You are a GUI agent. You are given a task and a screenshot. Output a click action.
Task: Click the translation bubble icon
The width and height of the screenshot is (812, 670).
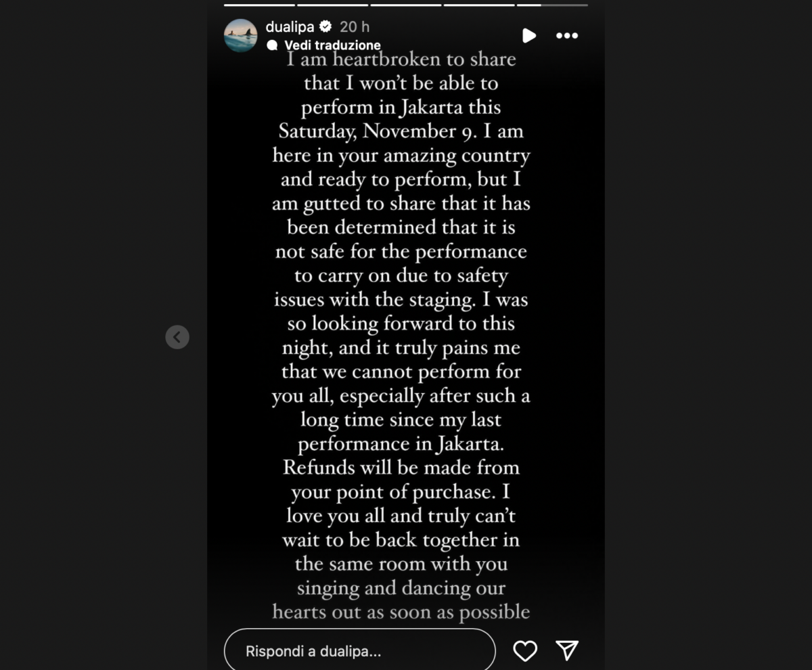click(273, 45)
